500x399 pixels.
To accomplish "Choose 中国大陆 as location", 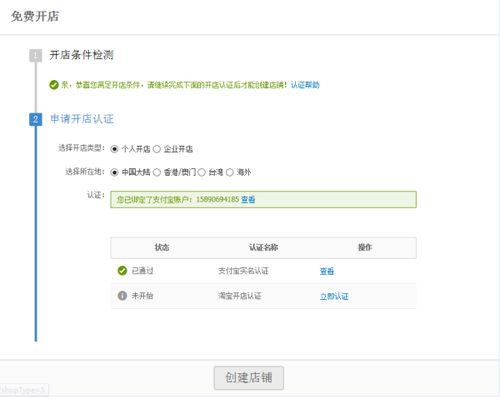I will [x=114, y=172].
